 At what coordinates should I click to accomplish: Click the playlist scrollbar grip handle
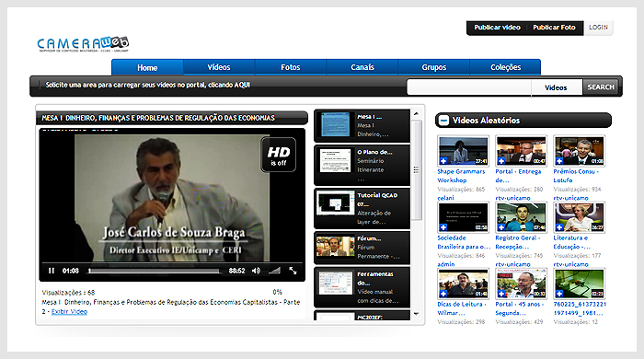[416, 169]
